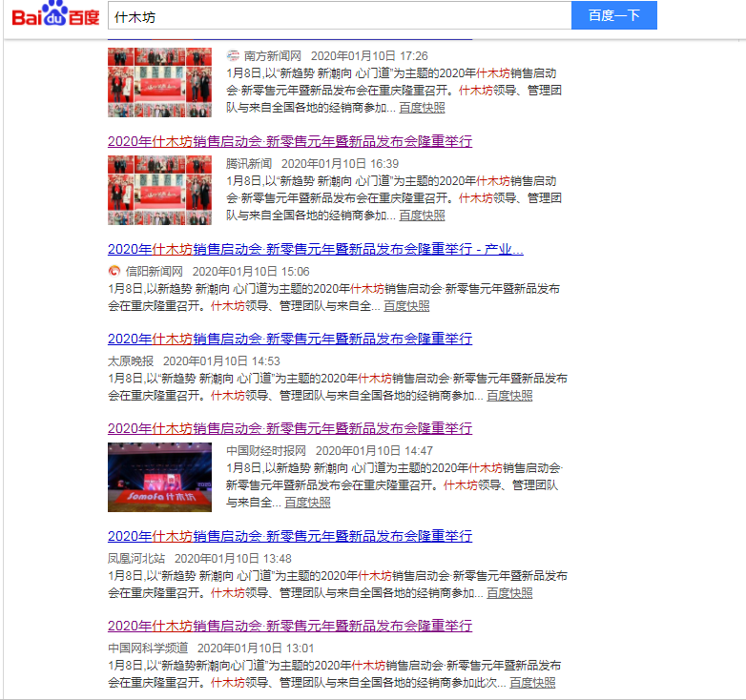746x700 pixels.
Task: Click the 南方新闻网 source favicon
Action: (x=232, y=56)
